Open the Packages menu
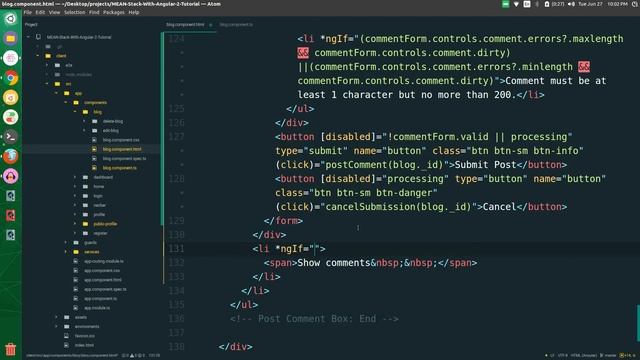 [114, 13]
